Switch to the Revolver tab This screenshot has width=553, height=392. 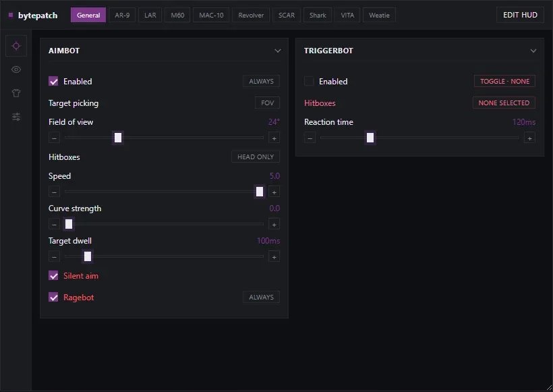251,15
